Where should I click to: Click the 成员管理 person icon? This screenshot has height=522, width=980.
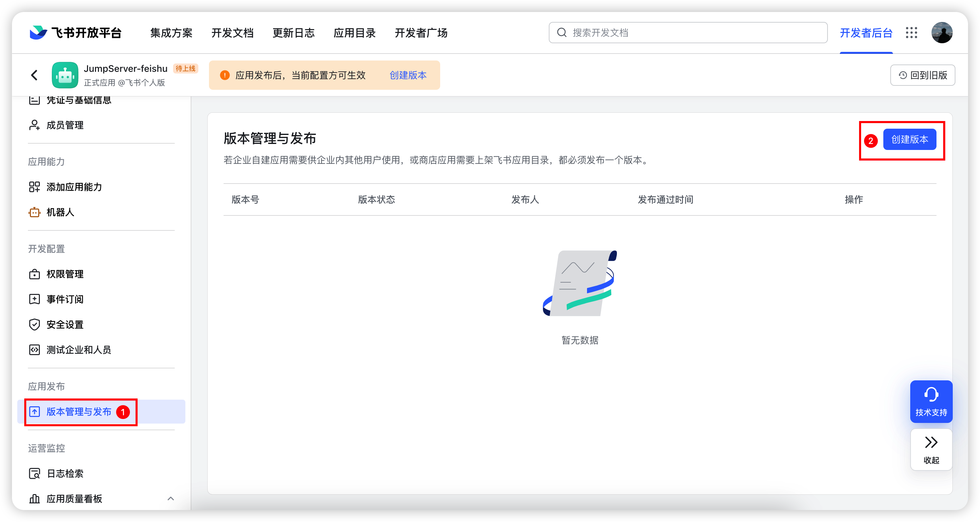[34, 125]
